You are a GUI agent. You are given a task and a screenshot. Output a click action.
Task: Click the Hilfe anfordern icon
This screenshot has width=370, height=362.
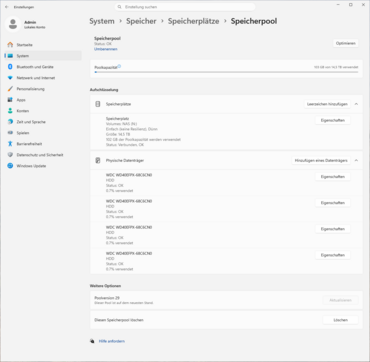92,341
